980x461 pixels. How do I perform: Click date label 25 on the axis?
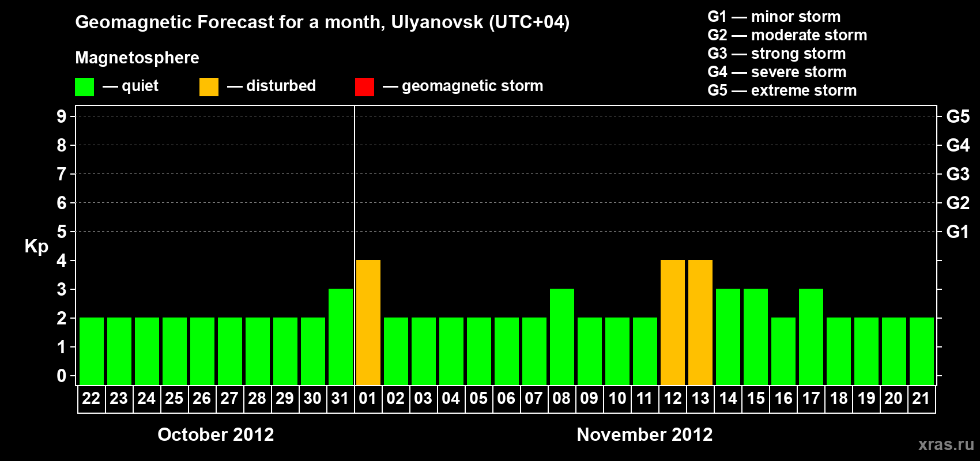point(174,398)
